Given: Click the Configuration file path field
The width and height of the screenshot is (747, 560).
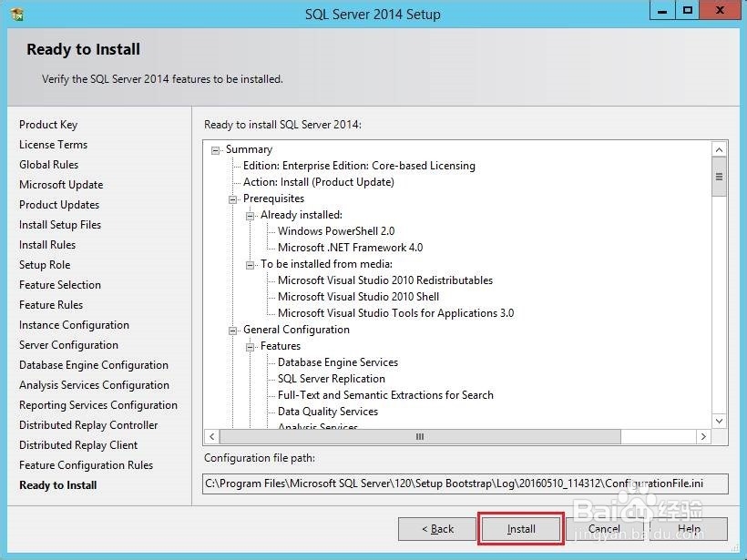Looking at the screenshot, I should click(465, 484).
